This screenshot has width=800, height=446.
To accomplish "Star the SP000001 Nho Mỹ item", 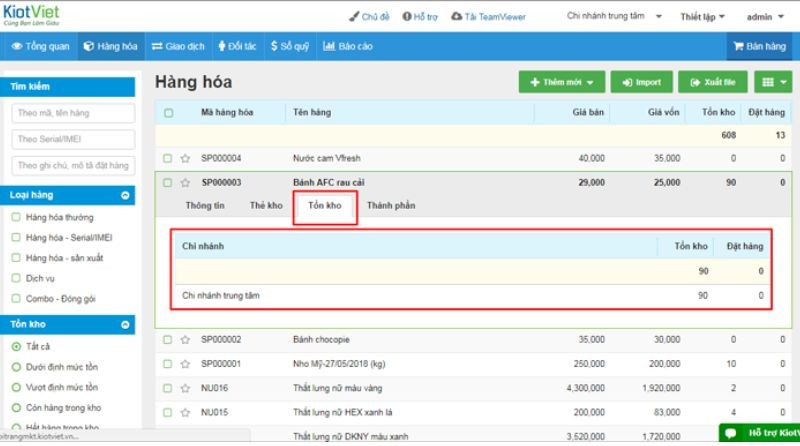I will click(185, 364).
